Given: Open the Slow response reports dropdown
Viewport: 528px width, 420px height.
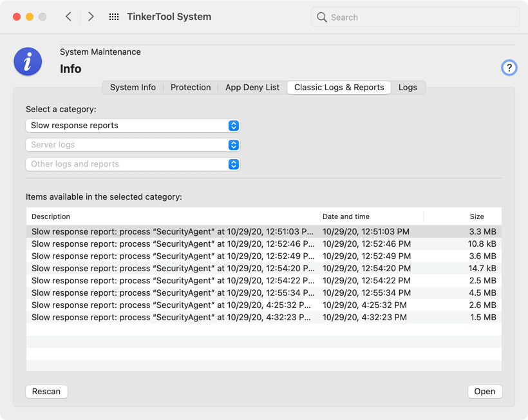Looking at the screenshot, I should 133,126.
